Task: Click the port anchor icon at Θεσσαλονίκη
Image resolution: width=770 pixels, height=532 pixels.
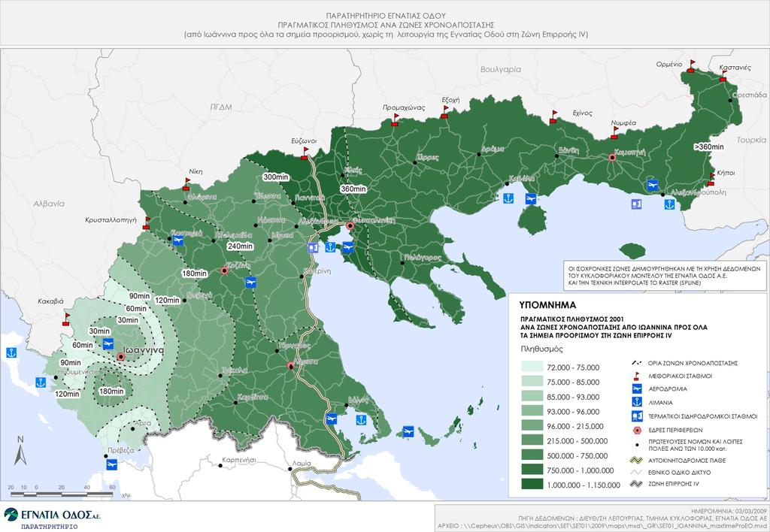Action: coord(331,247)
